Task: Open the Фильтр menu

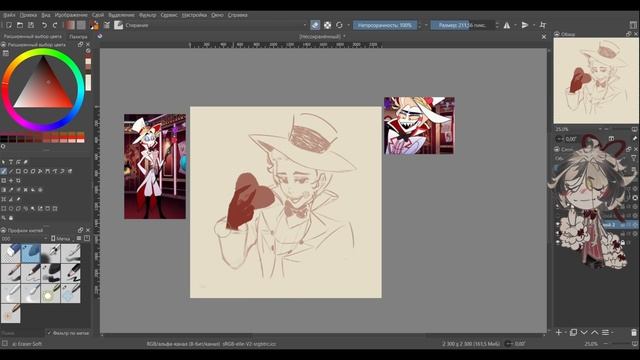Action: [x=147, y=15]
